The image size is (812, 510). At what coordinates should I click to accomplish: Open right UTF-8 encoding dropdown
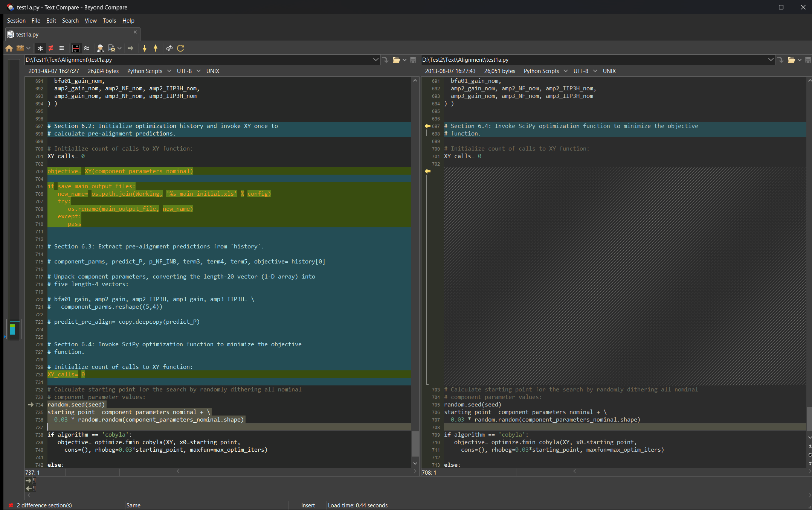point(585,71)
